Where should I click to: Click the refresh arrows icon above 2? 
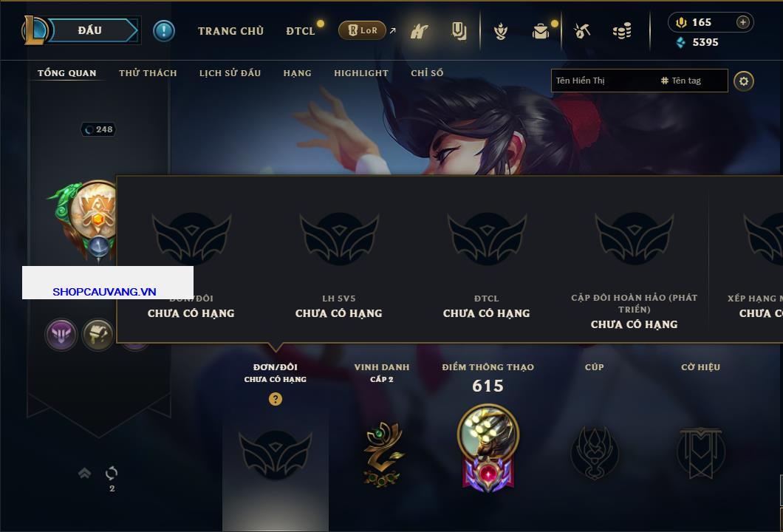pos(112,473)
